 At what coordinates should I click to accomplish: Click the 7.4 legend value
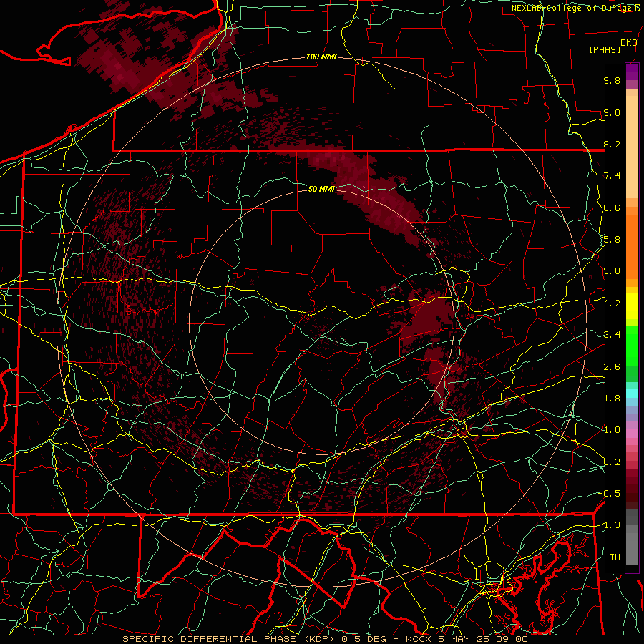click(x=612, y=176)
